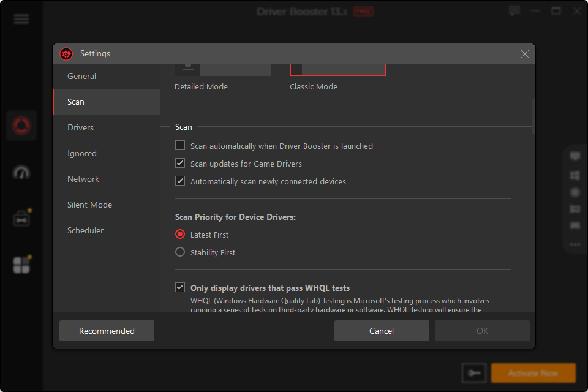
Task: Uncheck Only display drivers that pass WHQL
Action: tap(180, 288)
